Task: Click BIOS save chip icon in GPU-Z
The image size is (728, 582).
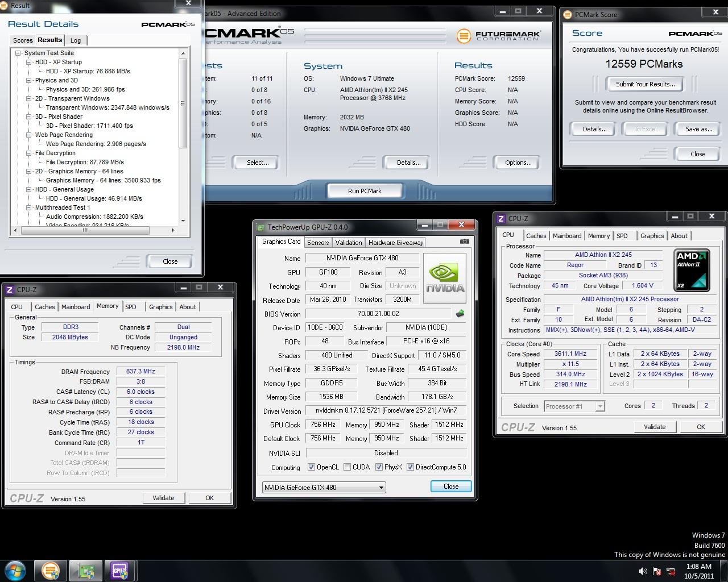Action: (460, 314)
